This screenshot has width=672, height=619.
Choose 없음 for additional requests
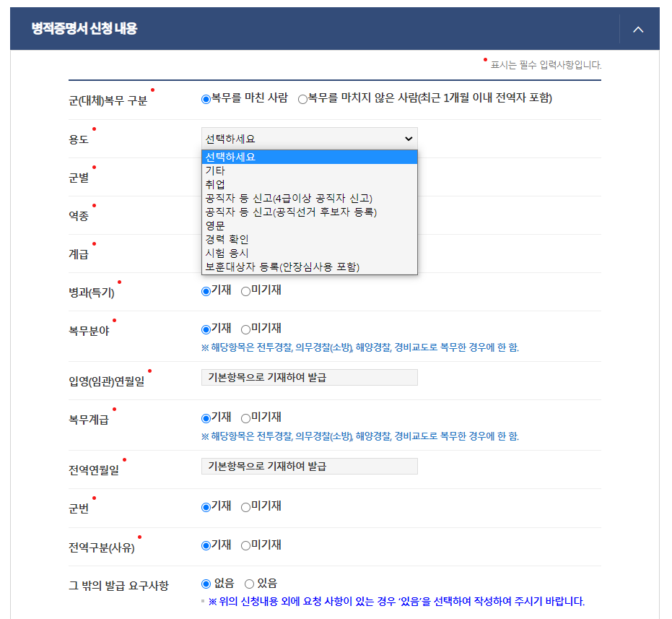point(205,585)
